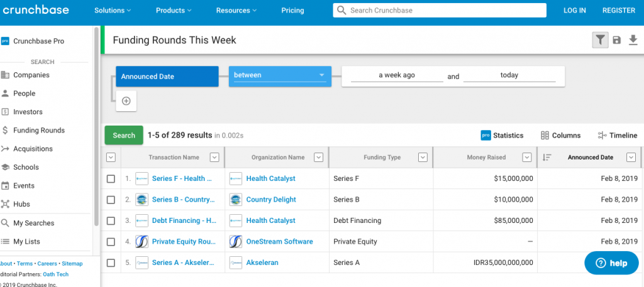Click the $85,000,000 money raised cell
Screen dimensions: 644x287
click(x=485, y=220)
